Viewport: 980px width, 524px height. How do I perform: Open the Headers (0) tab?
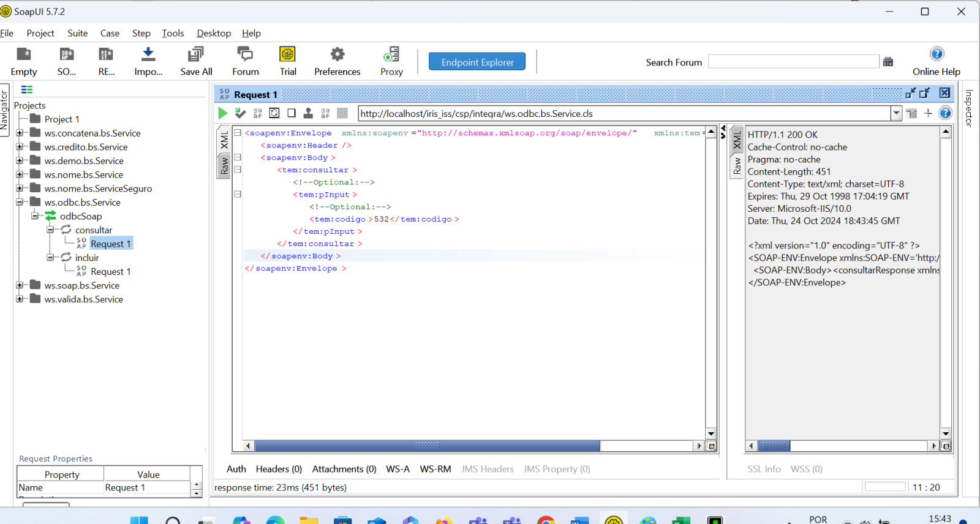[x=279, y=469]
